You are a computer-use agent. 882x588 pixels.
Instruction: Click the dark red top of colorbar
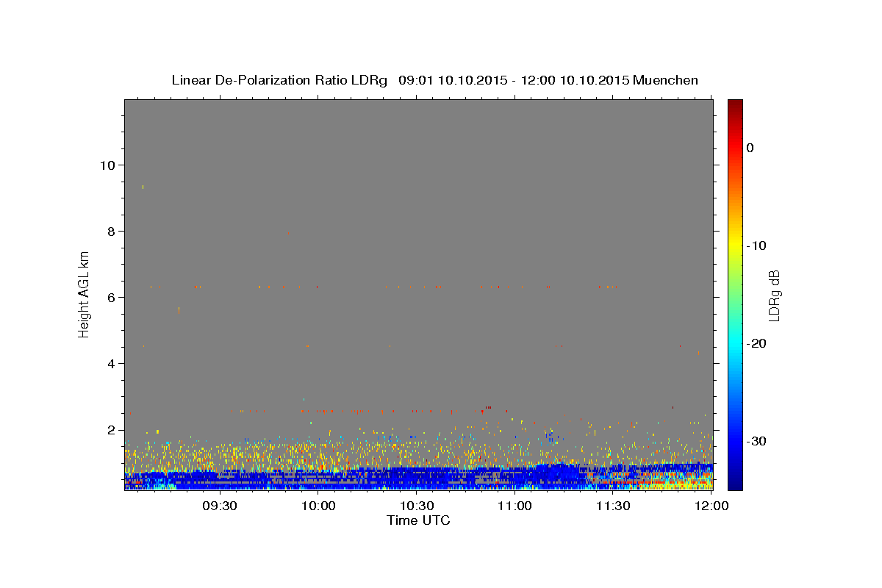pyautogui.click(x=735, y=107)
